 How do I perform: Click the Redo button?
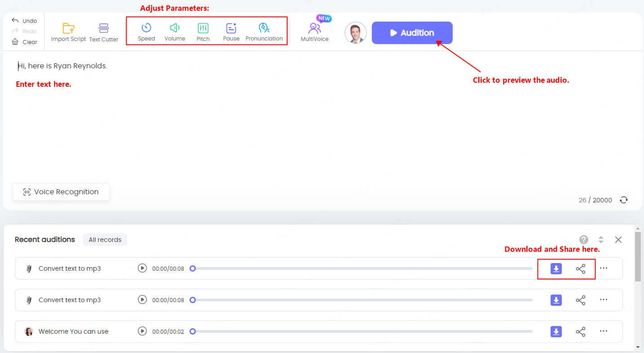(24, 31)
